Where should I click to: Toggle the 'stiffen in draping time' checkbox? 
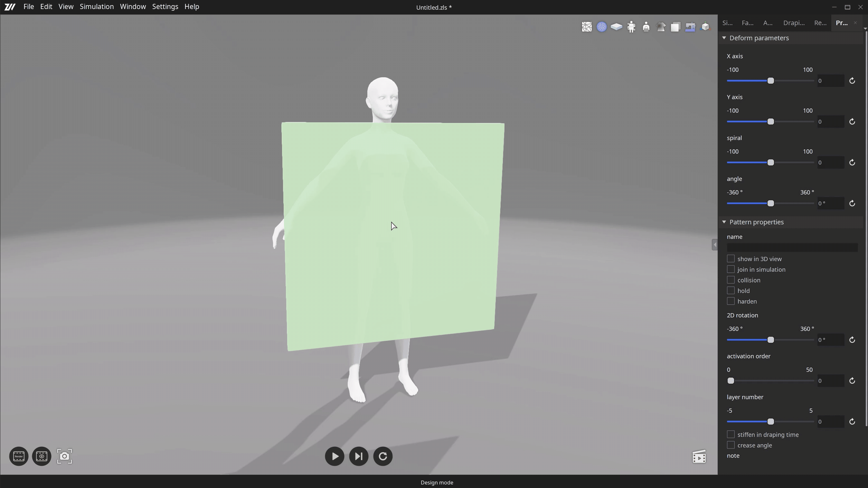click(731, 435)
